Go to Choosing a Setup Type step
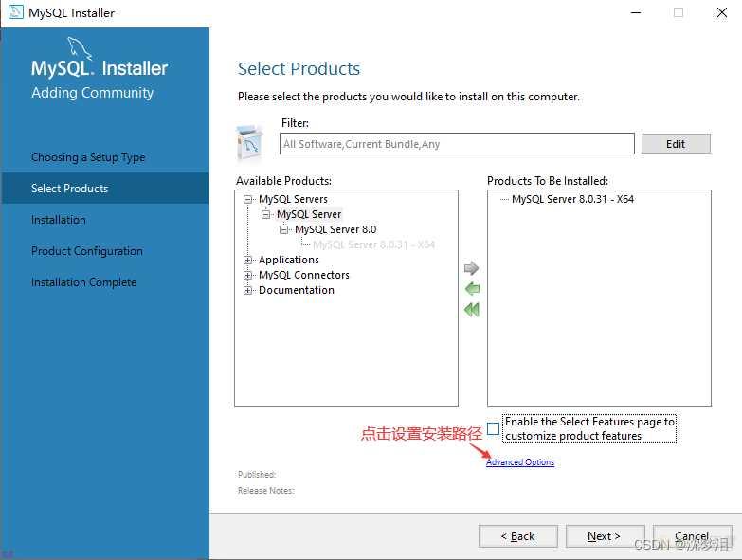Image resolution: width=742 pixels, height=560 pixels. point(88,157)
